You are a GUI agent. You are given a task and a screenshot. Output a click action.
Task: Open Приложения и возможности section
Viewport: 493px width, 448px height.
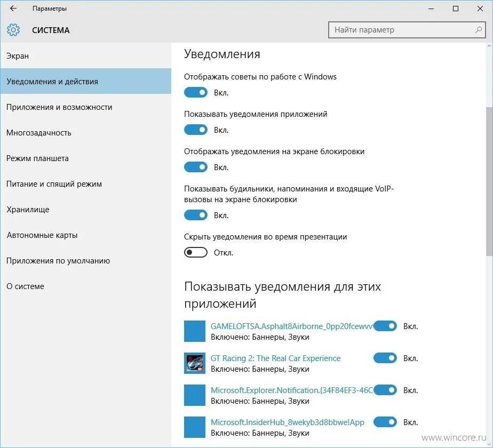point(85,107)
